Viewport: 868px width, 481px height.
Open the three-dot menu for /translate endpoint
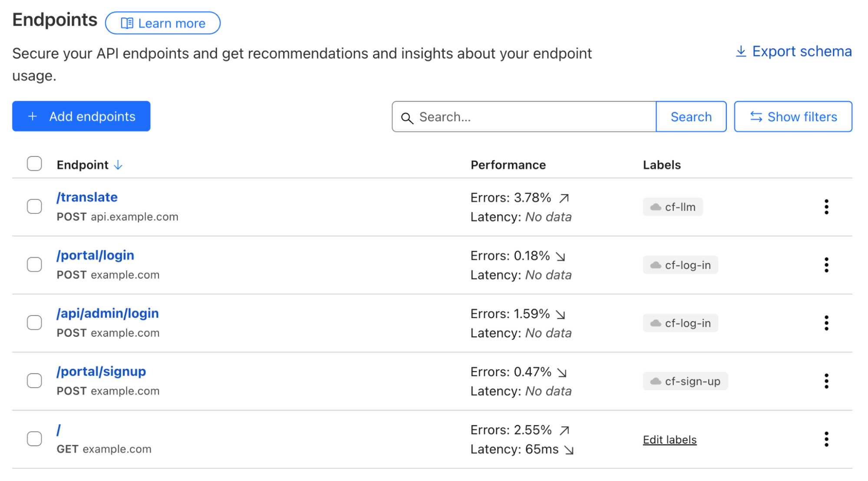point(826,207)
